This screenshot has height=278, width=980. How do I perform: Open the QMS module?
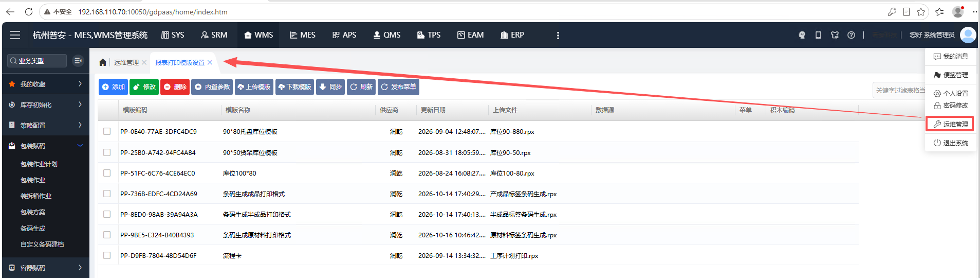387,35
